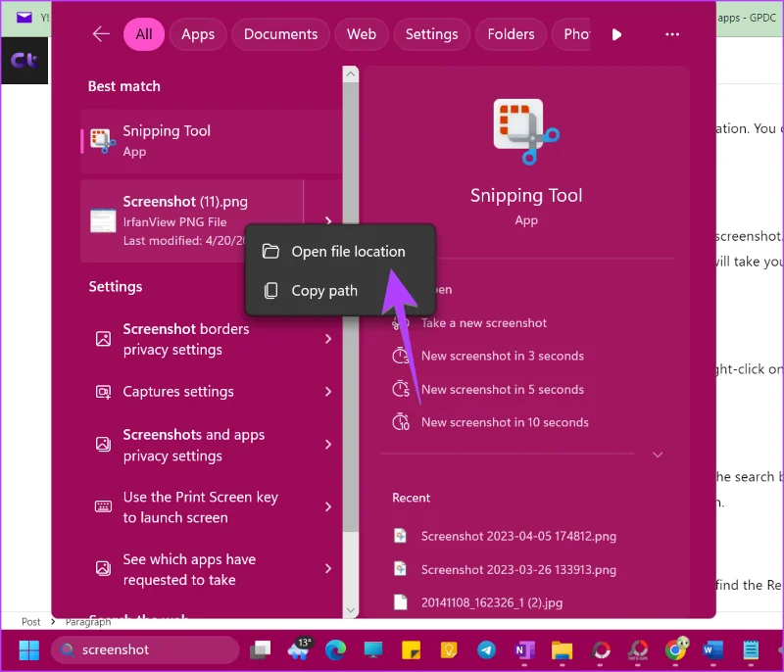Select New screenshot in 3 seconds
Viewport: 784px width, 672px height.
click(503, 356)
